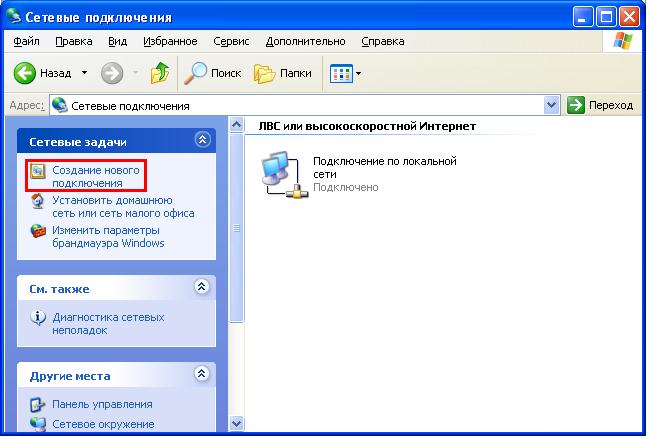
Task: Minimize the Сетевые подключения window
Action: coord(582,17)
